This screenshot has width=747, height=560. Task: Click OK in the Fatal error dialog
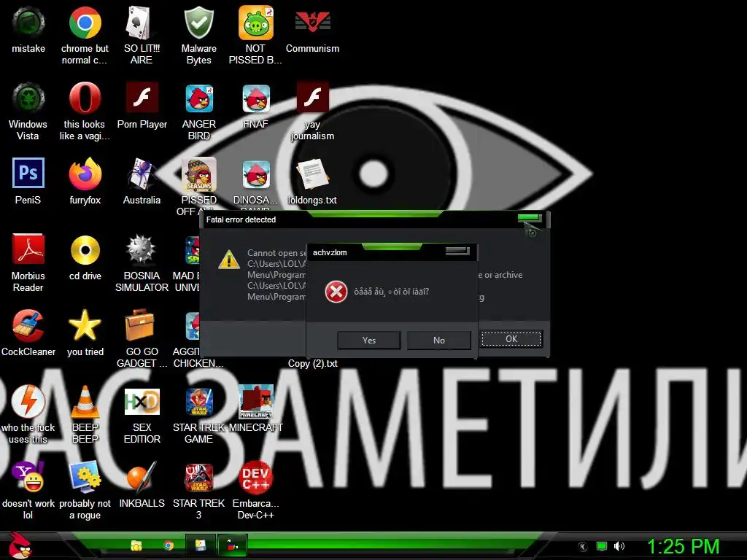click(511, 338)
